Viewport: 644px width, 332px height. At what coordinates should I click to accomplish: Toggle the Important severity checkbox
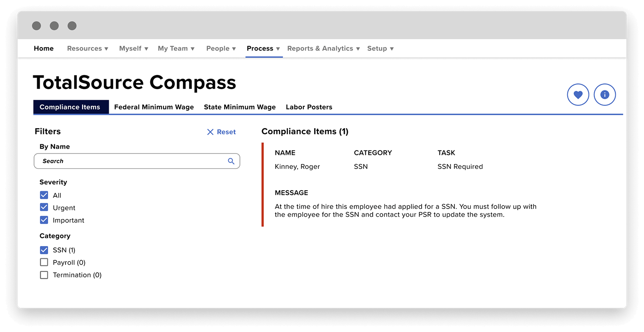44,220
